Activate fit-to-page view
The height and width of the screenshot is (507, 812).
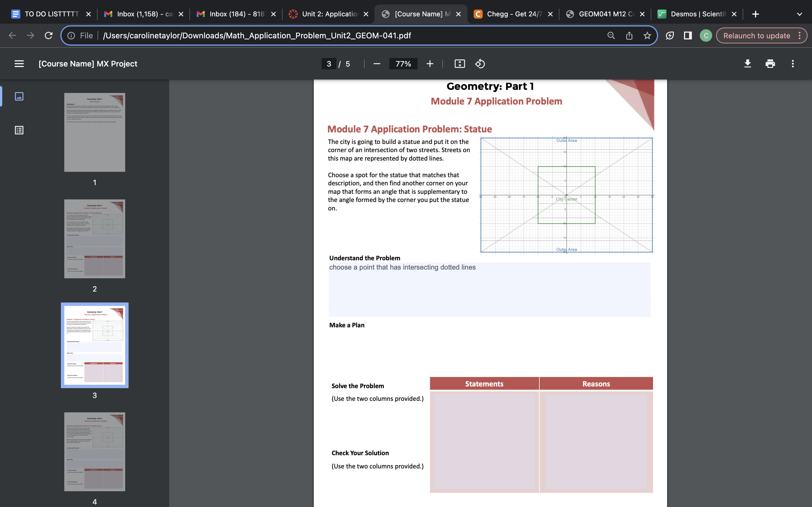(459, 64)
